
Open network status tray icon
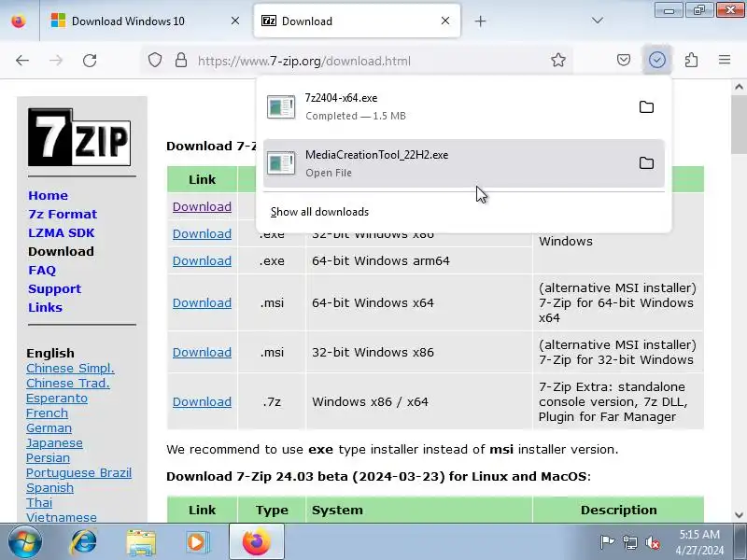[x=629, y=542]
